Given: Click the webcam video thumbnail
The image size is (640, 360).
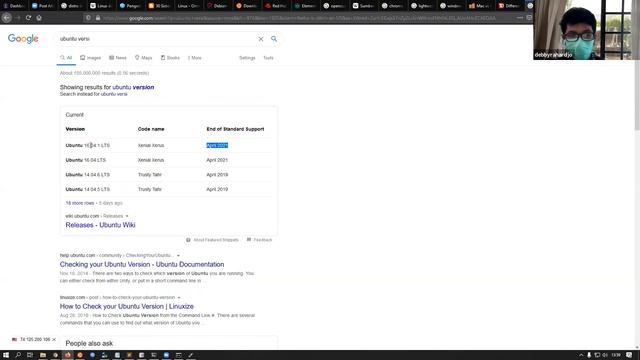Looking at the screenshot, I should (x=586, y=30).
